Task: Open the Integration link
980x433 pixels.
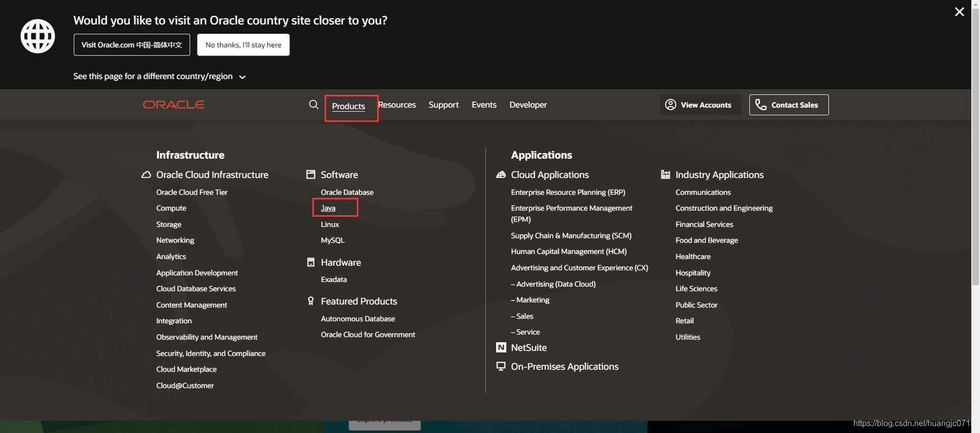Action: [174, 321]
